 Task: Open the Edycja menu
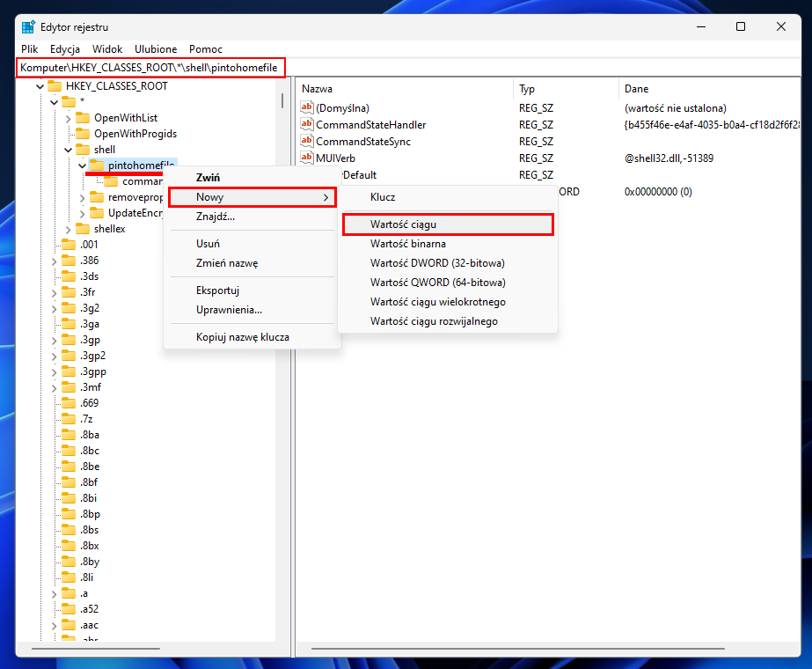click(x=65, y=48)
